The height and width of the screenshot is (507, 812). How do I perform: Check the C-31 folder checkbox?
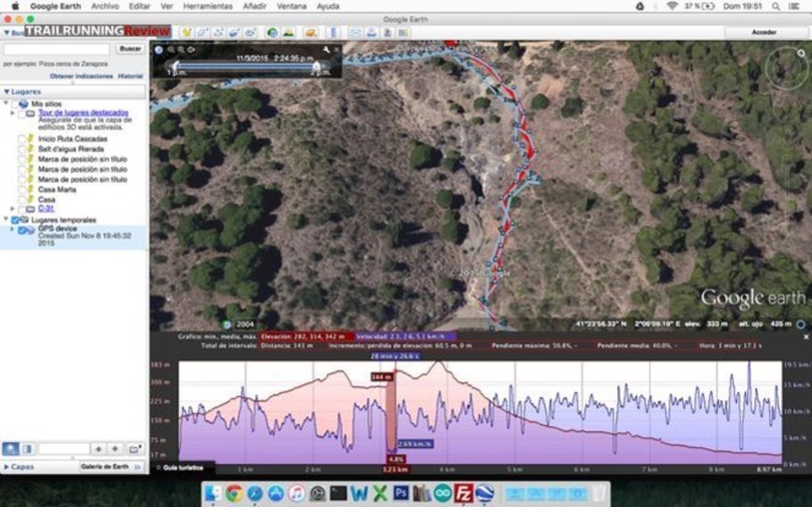coord(21,209)
